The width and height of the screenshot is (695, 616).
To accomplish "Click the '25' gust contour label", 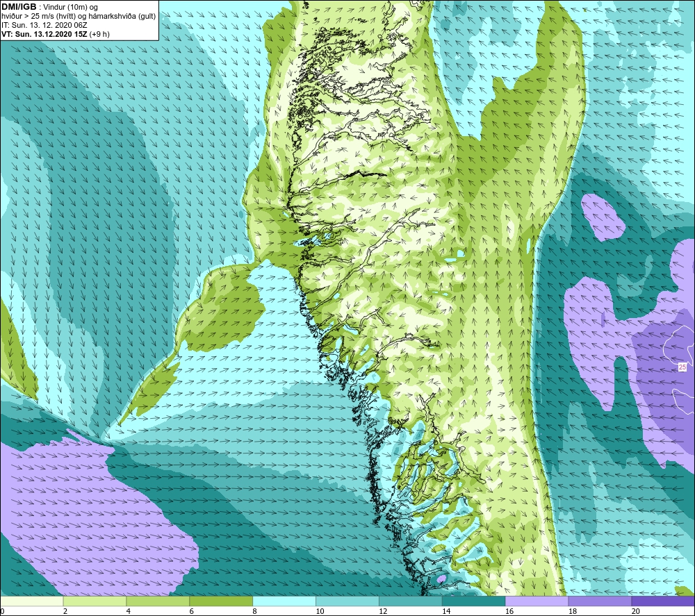I will [x=682, y=367].
